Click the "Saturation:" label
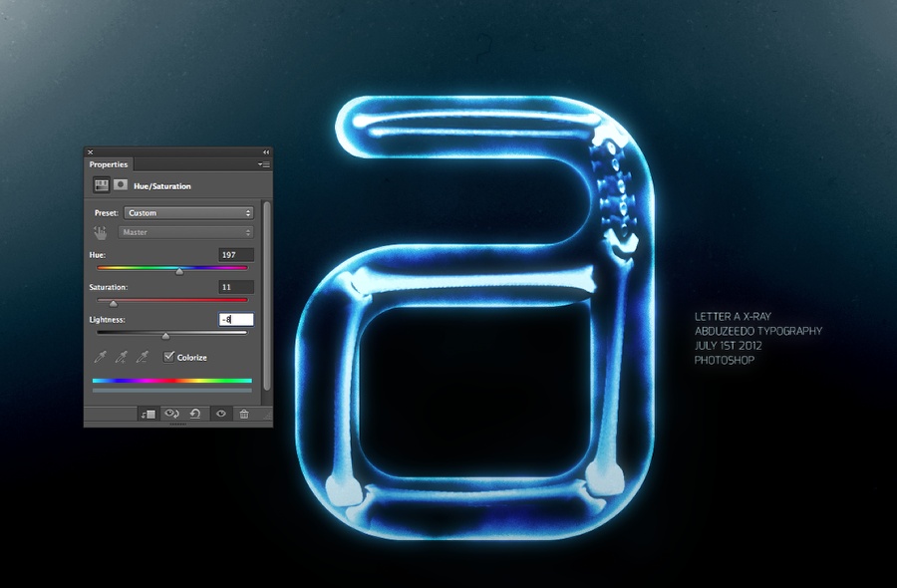Image resolution: width=897 pixels, height=588 pixels. [108, 287]
